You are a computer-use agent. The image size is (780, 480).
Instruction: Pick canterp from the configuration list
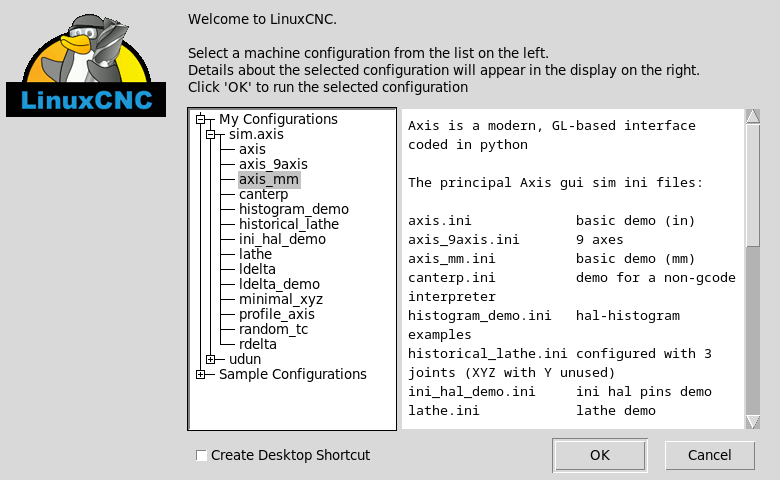(x=264, y=194)
